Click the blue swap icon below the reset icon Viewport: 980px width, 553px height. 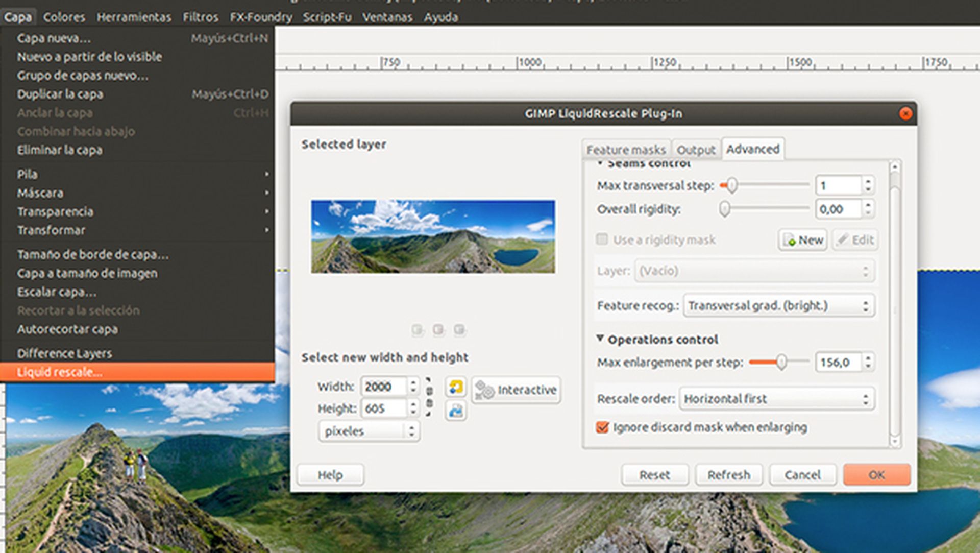click(x=455, y=411)
